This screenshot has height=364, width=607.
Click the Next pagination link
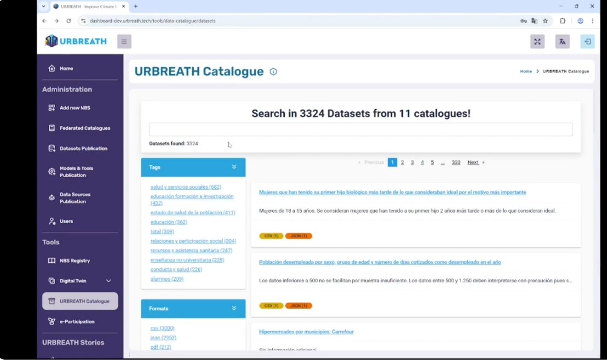coord(473,162)
